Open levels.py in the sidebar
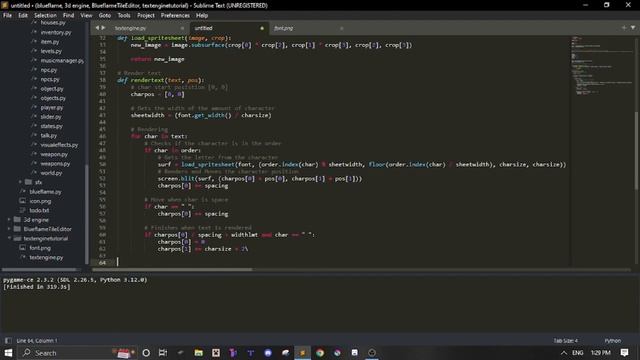The height and width of the screenshot is (360, 640). point(51,51)
